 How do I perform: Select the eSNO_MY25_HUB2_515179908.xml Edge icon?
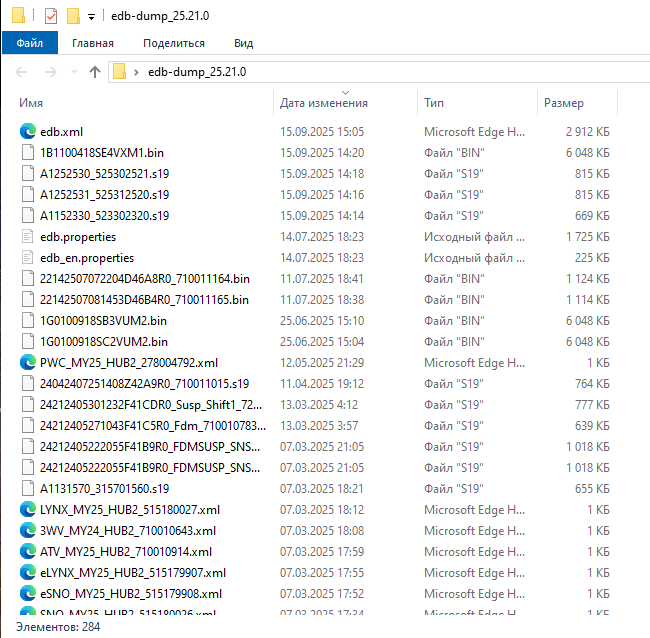(x=28, y=594)
